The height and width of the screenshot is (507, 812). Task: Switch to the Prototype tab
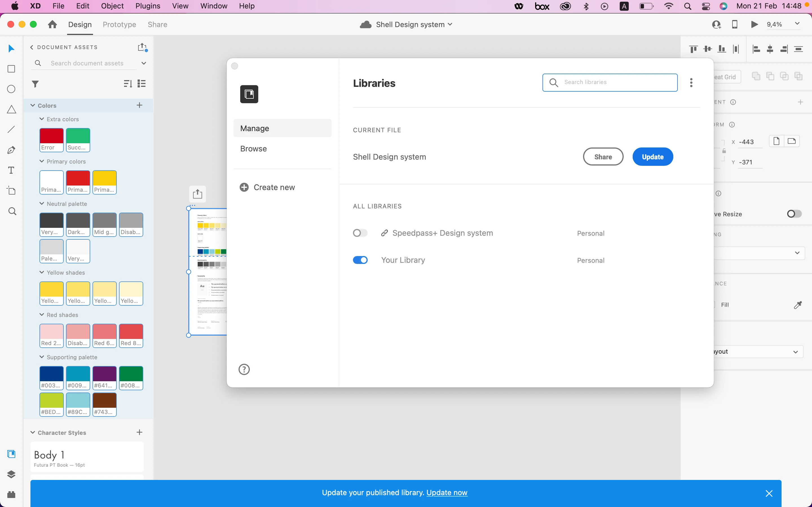(119, 25)
